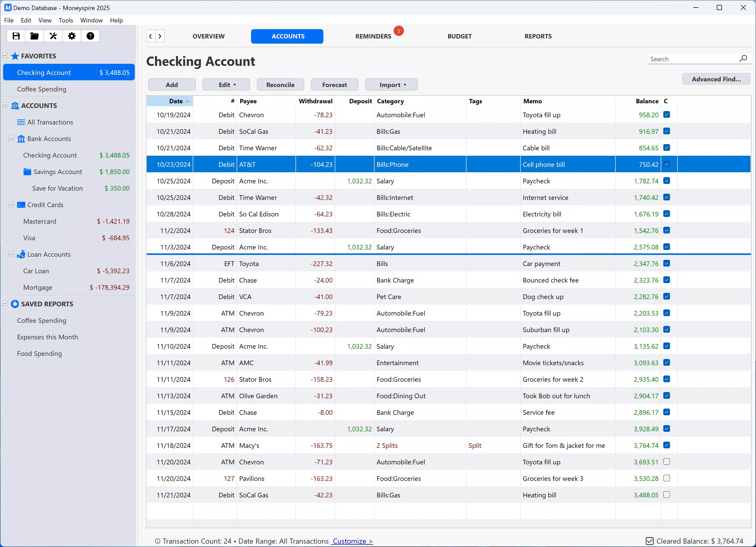756x547 pixels.
Task: Go back with the left arrow
Action: pyautogui.click(x=151, y=36)
